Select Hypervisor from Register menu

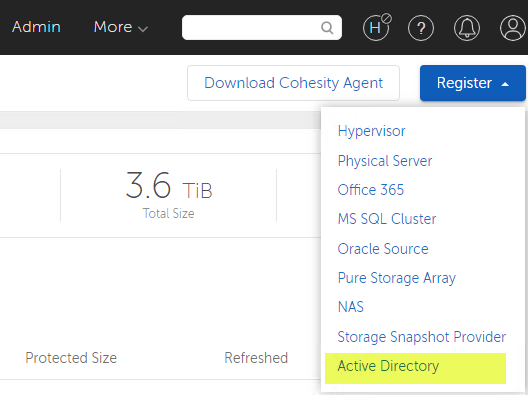coord(371,131)
